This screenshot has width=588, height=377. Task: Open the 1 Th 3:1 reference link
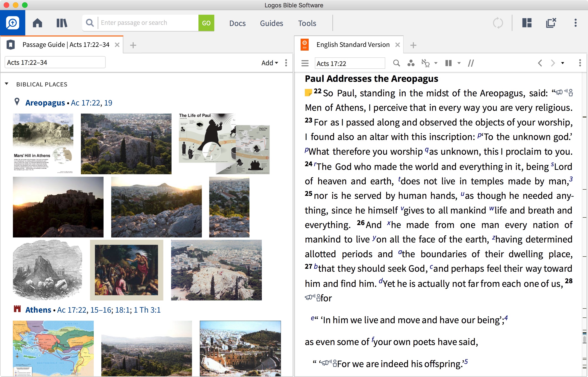147,310
